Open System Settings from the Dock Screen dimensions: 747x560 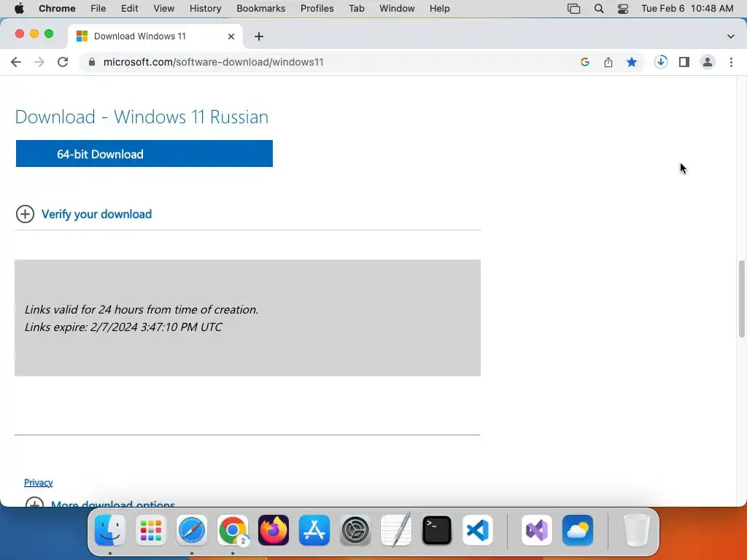tap(355, 530)
